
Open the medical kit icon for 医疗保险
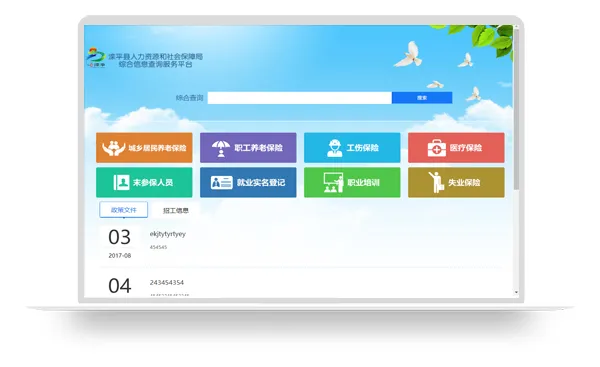click(437, 148)
